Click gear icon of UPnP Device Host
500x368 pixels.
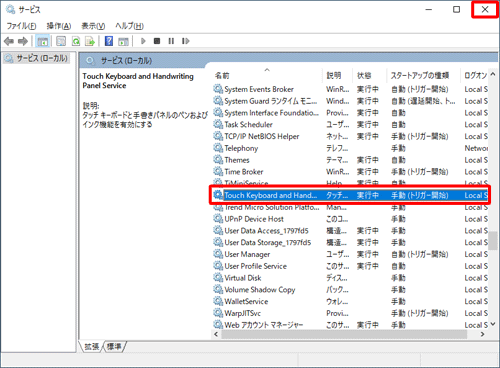click(218, 219)
